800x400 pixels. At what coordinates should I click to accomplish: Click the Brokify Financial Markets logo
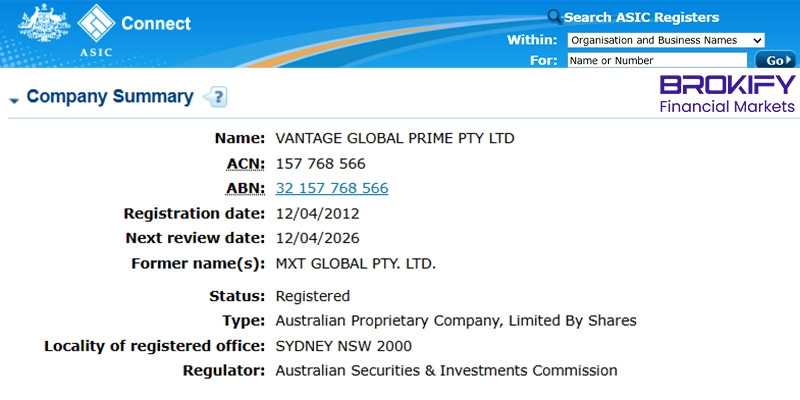coord(727,94)
